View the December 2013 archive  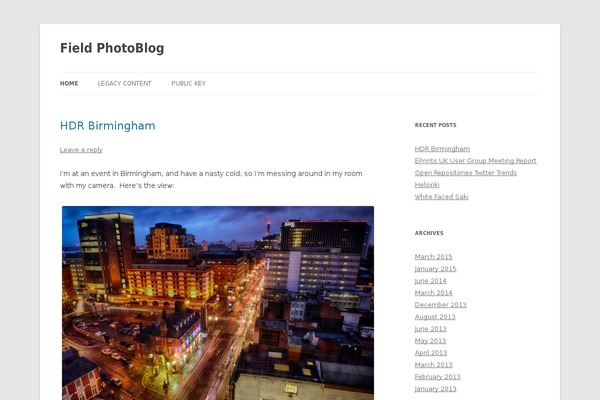[440, 305]
